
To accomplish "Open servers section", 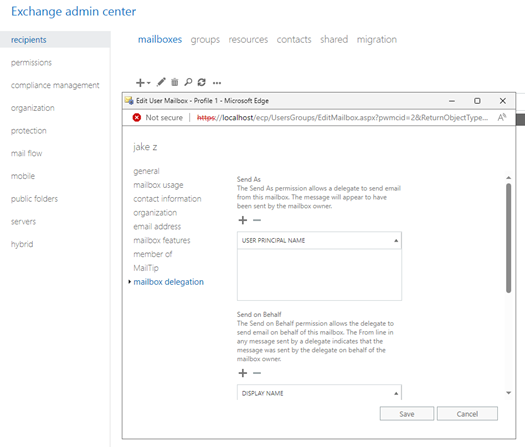I will (x=23, y=221).
